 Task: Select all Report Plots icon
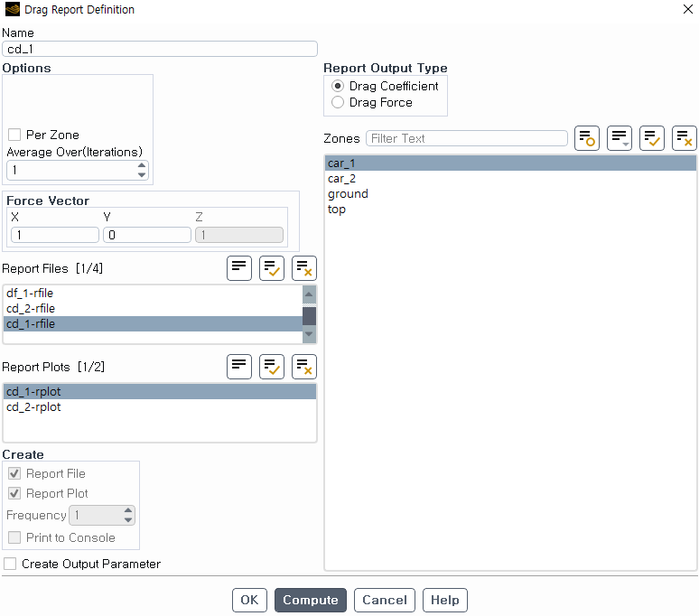click(272, 367)
